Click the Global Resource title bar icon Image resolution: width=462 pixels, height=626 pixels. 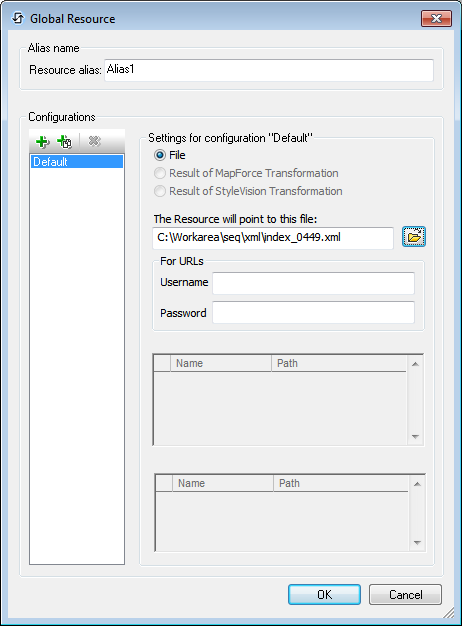18,18
